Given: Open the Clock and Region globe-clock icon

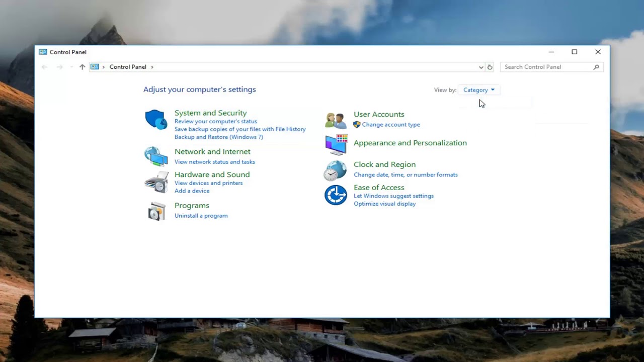Looking at the screenshot, I should (x=335, y=170).
